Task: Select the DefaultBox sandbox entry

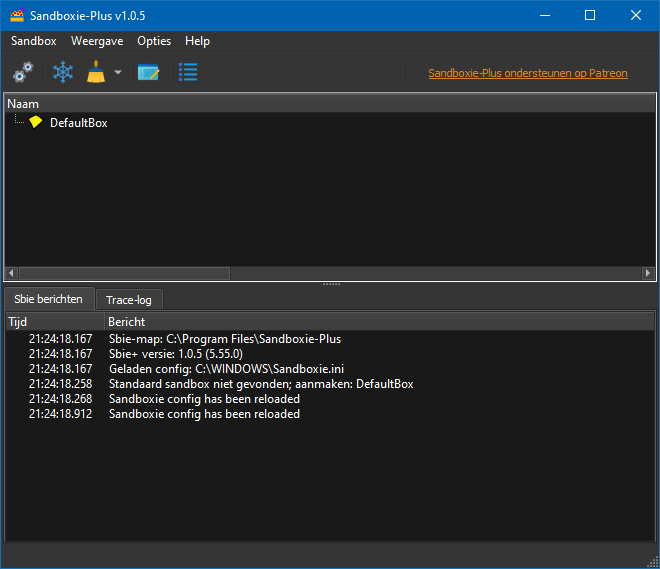Action: point(78,123)
